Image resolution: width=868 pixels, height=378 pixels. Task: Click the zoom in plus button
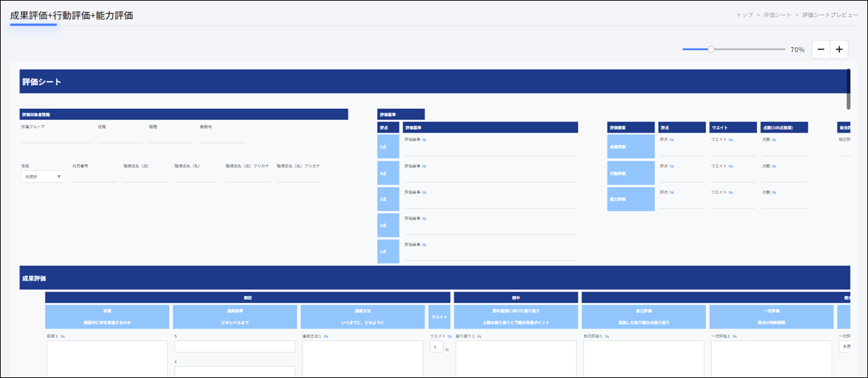tap(839, 49)
